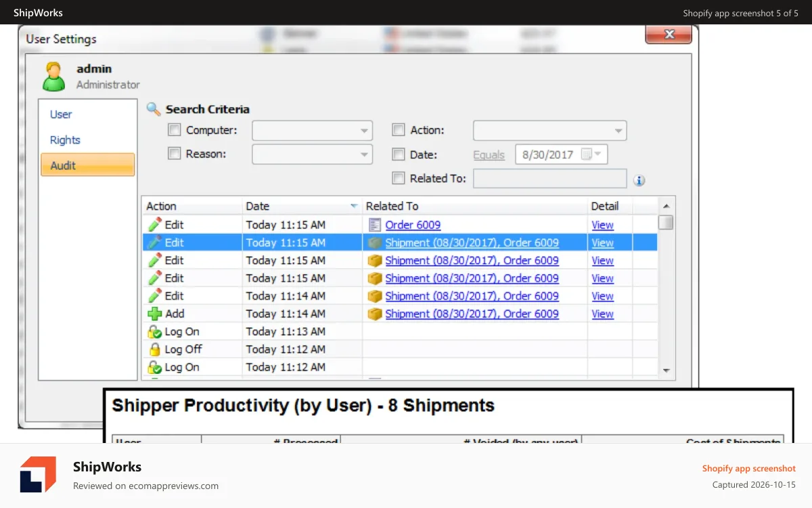Enable the Reason search checkbox
The image size is (812, 508).
click(x=175, y=154)
